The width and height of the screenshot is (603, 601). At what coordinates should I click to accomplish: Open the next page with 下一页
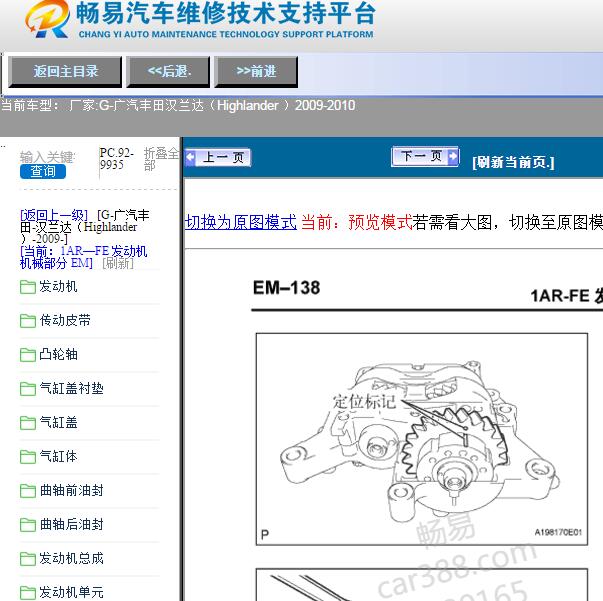[425, 156]
